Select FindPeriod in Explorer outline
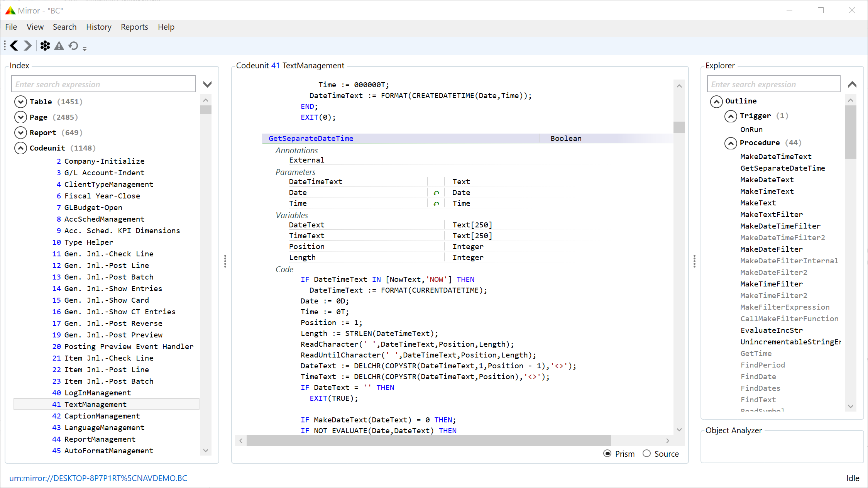This screenshot has height=488, width=868. point(762,365)
